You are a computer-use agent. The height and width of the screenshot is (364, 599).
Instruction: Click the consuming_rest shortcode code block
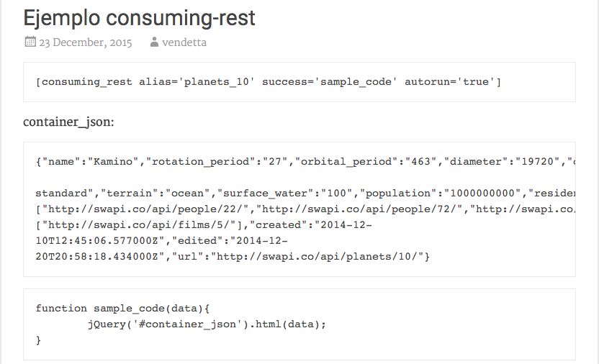coord(299,82)
